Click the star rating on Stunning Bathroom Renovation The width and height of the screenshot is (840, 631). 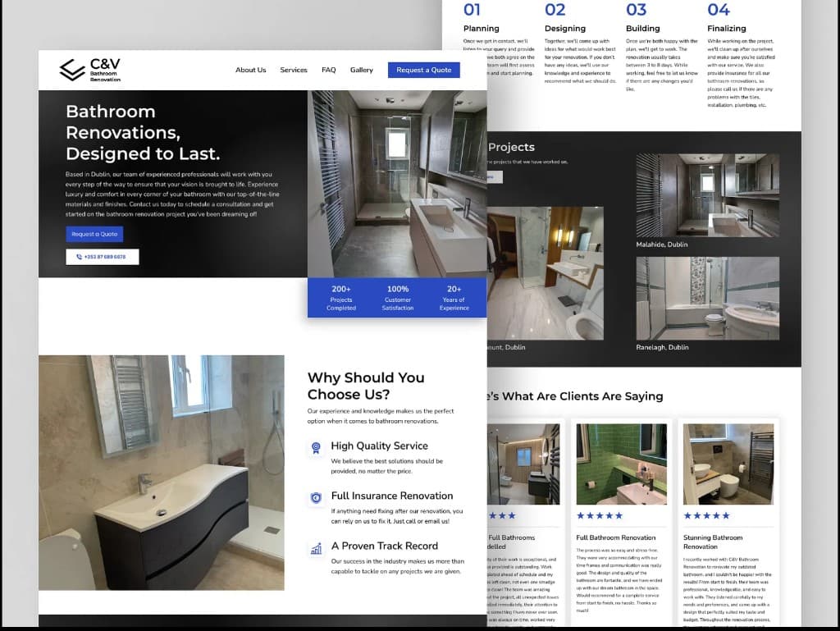point(706,515)
